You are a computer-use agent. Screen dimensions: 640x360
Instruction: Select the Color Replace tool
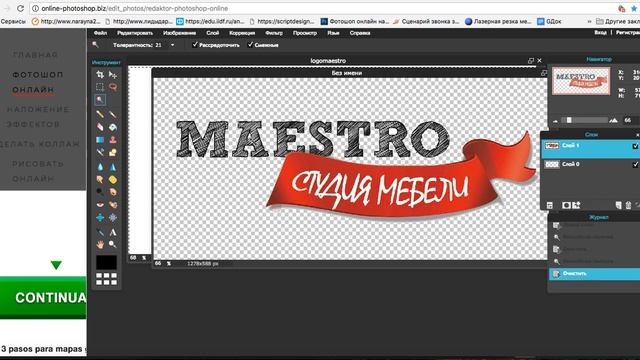100,152
